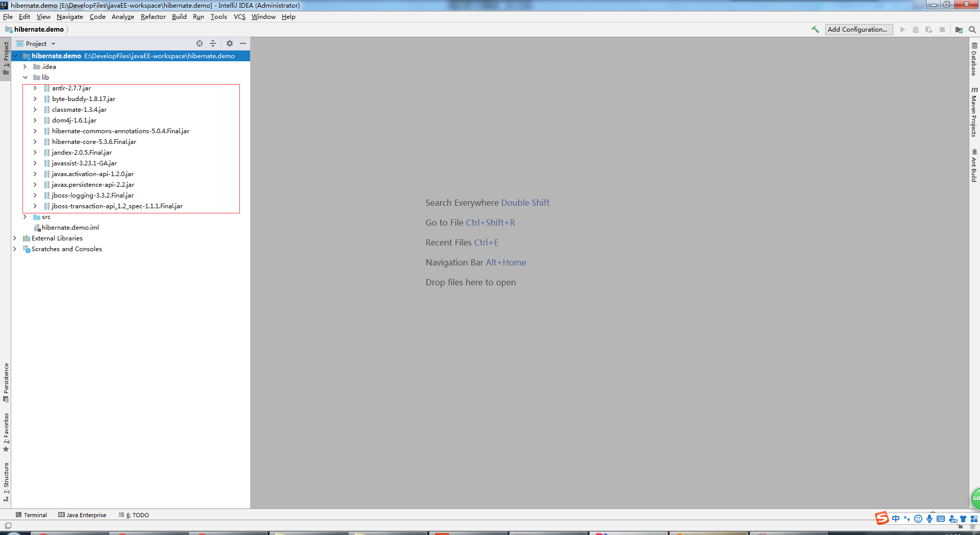980x535 pixels.
Task: Select byte-buddy-1.8.17.jar
Action: (84, 99)
